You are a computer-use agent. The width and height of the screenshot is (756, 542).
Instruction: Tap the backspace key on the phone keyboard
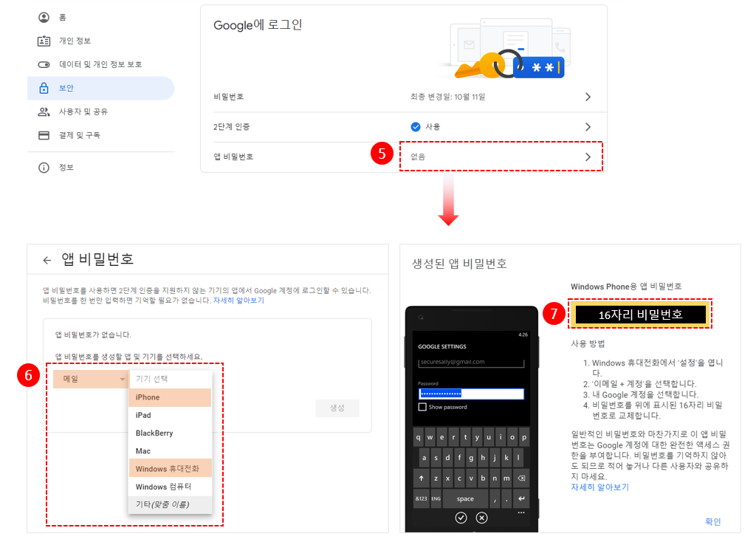[x=521, y=478]
